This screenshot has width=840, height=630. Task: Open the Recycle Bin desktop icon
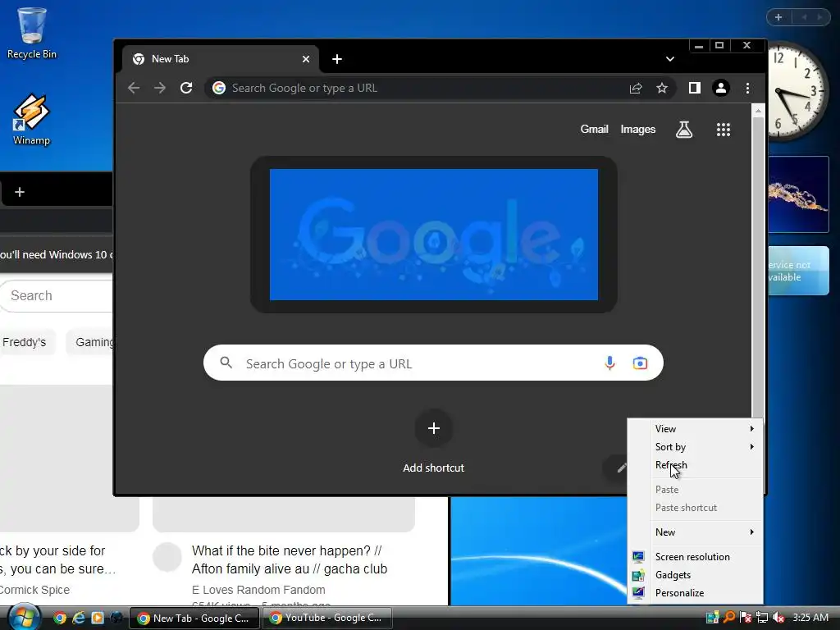click(x=32, y=33)
